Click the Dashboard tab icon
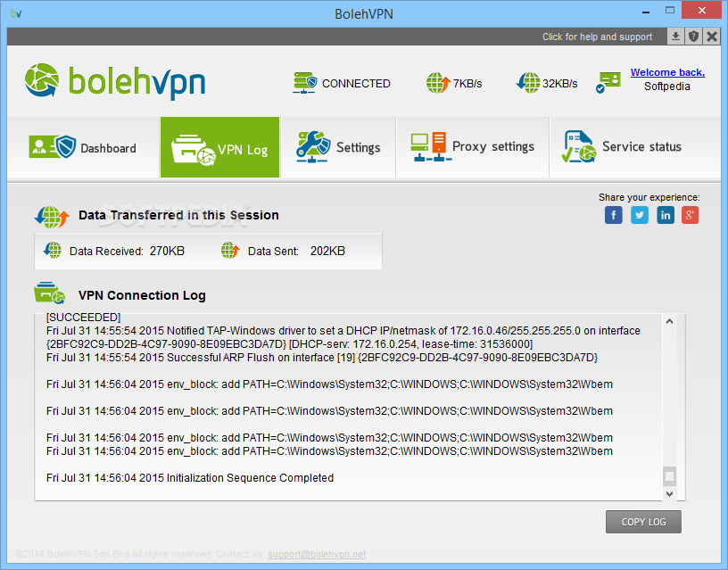 [x=52, y=146]
